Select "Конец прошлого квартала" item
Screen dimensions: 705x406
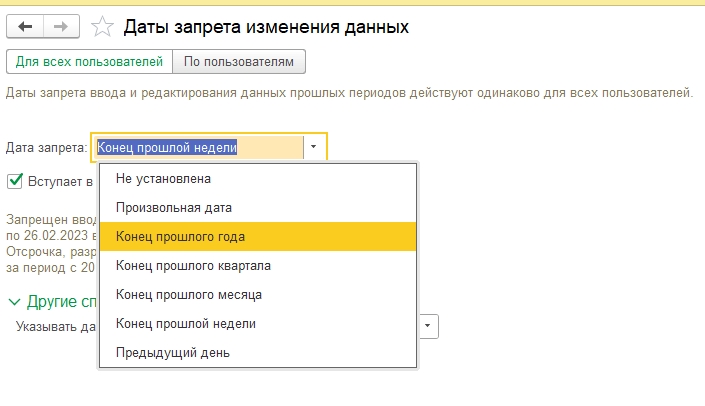click(193, 266)
